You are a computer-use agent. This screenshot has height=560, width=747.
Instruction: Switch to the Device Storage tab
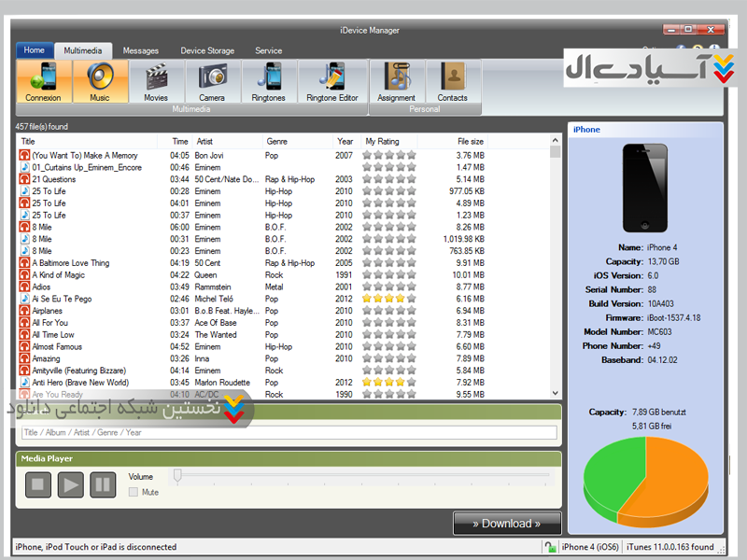[x=207, y=50]
